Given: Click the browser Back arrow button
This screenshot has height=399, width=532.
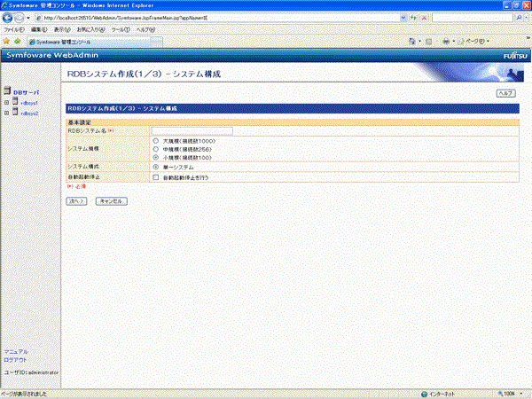Looking at the screenshot, I should tap(7, 18).
